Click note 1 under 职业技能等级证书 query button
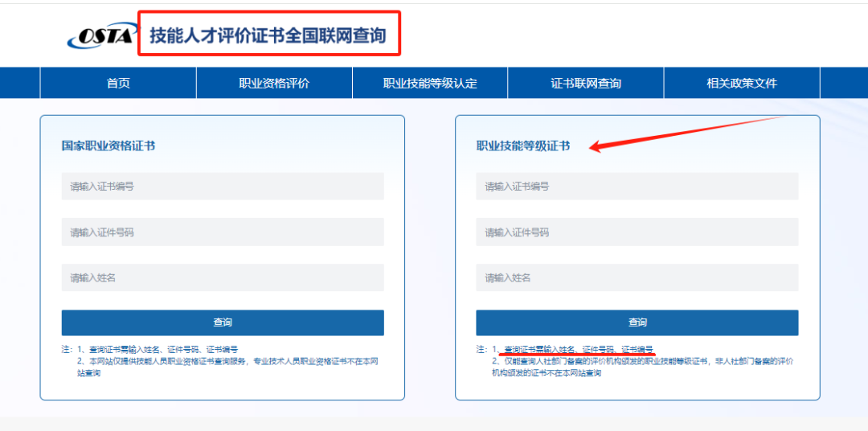This screenshot has height=431, width=868. pyautogui.click(x=572, y=350)
